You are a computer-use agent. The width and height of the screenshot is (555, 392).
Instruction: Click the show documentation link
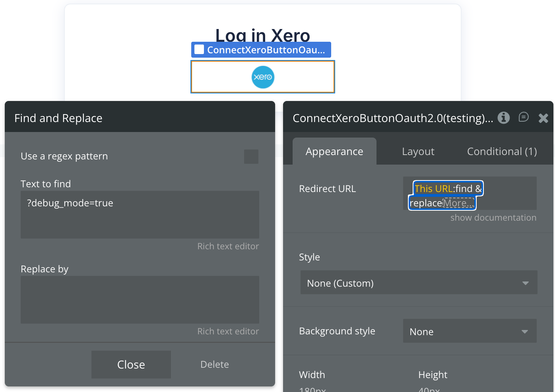click(x=493, y=217)
